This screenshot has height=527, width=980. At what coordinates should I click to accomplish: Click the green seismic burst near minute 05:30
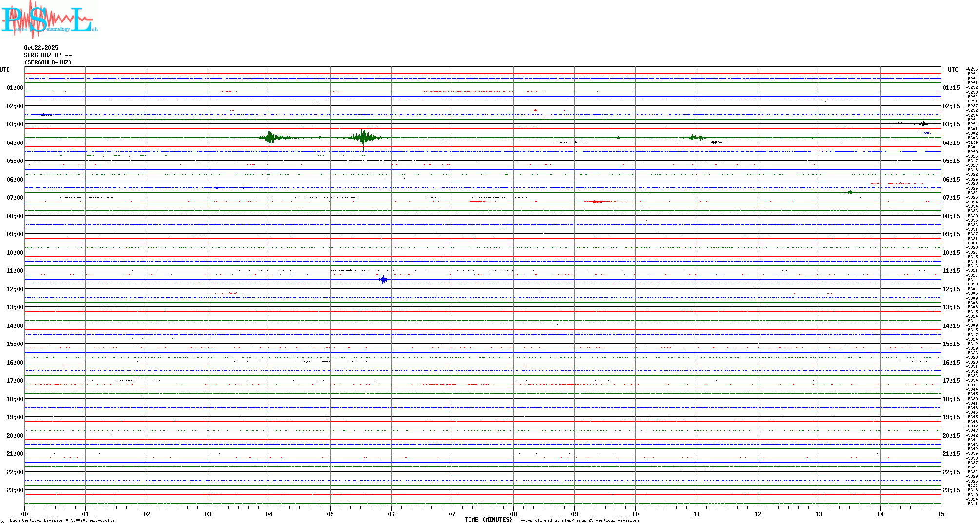(362, 138)
